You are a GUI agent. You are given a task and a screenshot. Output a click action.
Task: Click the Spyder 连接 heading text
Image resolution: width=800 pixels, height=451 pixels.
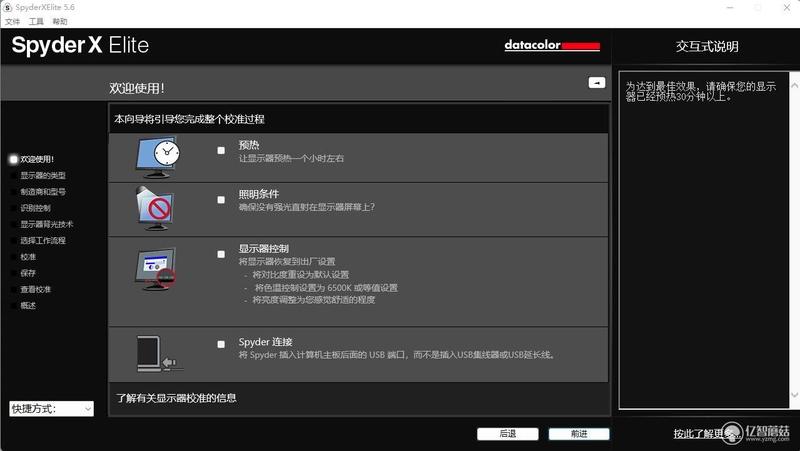pos(265,342)
